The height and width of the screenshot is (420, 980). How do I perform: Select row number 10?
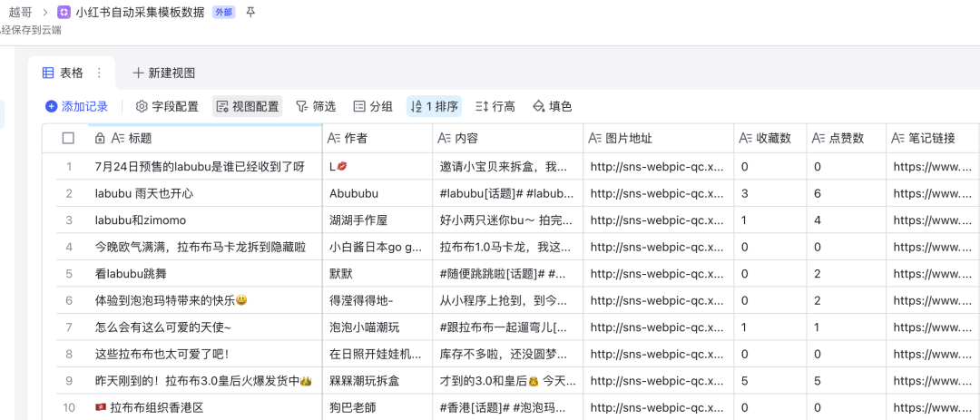[x=69, y=407]
